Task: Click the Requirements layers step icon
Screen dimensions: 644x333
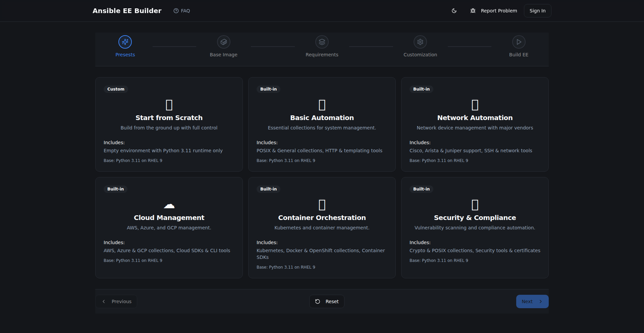Action: (322, 42)
